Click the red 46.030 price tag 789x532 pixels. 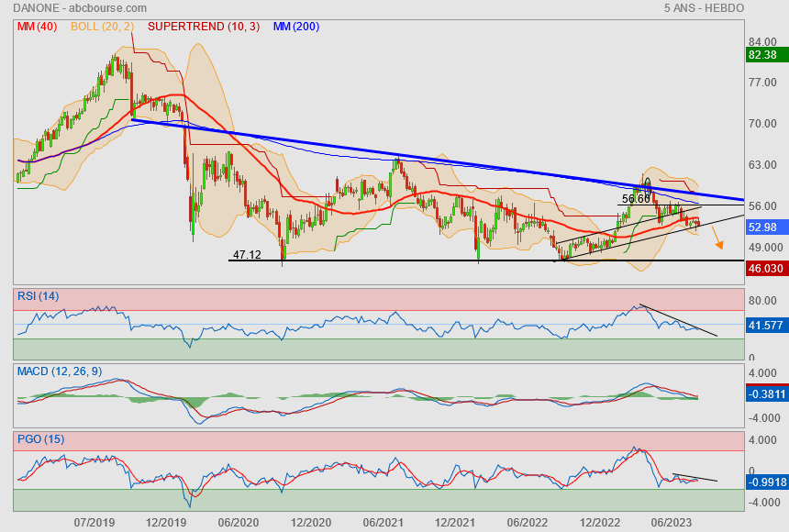click(767, 269)
